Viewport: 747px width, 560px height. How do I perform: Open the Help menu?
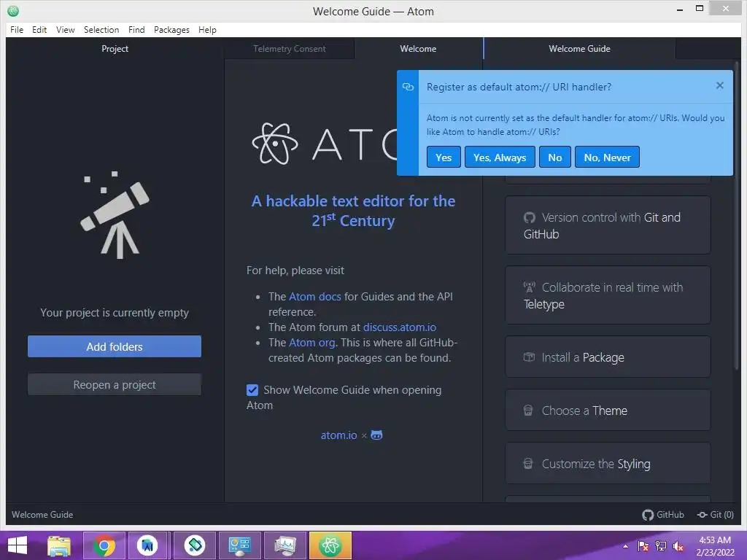pyautogui.click(x=207, y=29)
